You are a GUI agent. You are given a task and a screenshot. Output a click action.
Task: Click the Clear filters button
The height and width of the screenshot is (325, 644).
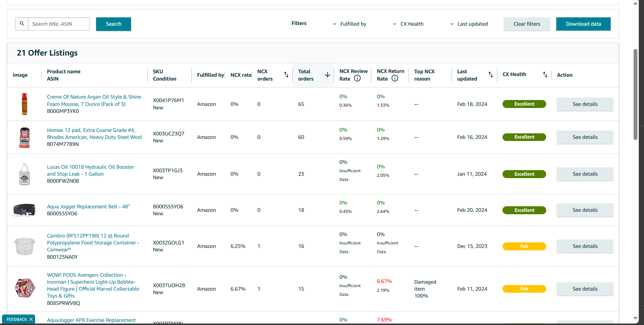[x=527, y=24]
